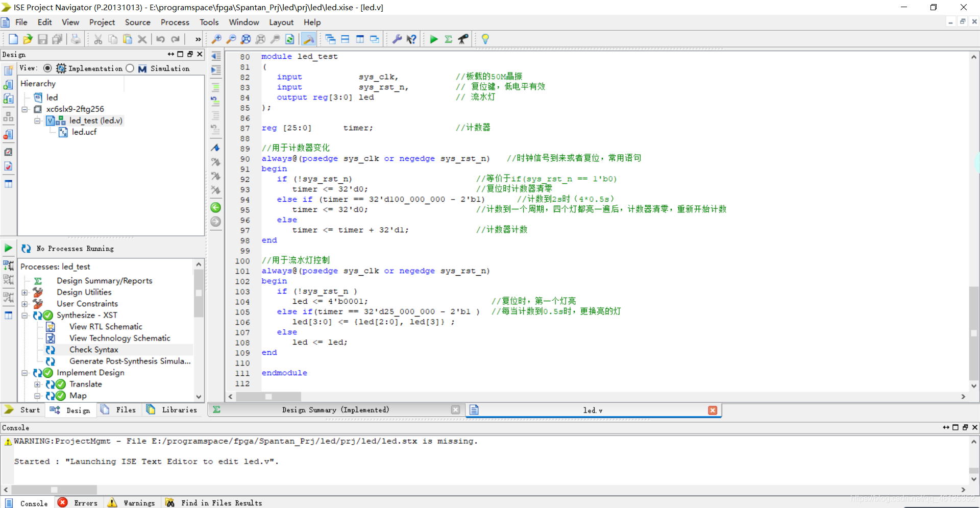Float the Console panel using its restore button

click(x=965, y=427)
